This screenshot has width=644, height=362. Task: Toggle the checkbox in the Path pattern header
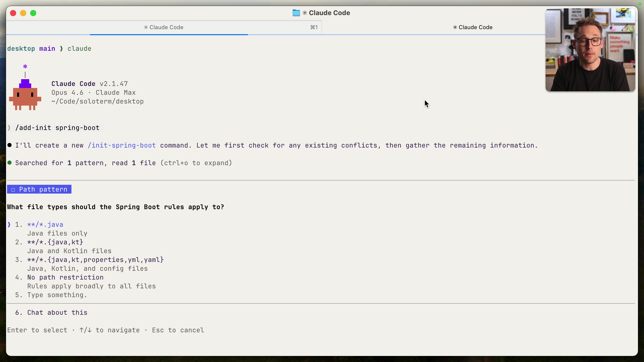point(13,190)
